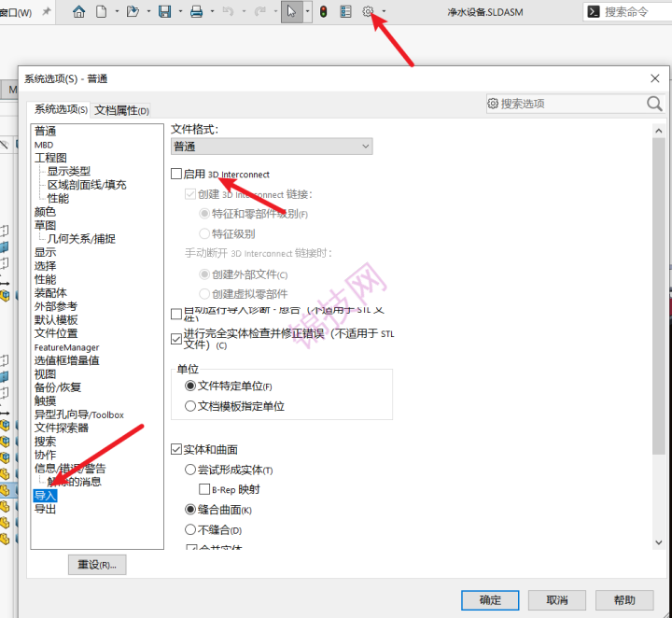The image size is (672, 618).
Task: Expand the Select tool dropdown arrow
Action: [x=307, y=11]
